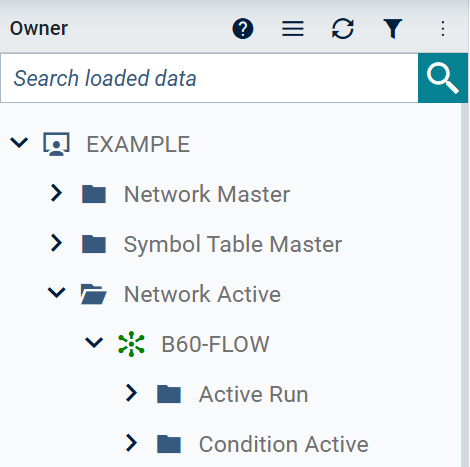This screenshot has height=467, width=470.
Task: Click the Active Run folder icon
Action: [x=169, y=394]
